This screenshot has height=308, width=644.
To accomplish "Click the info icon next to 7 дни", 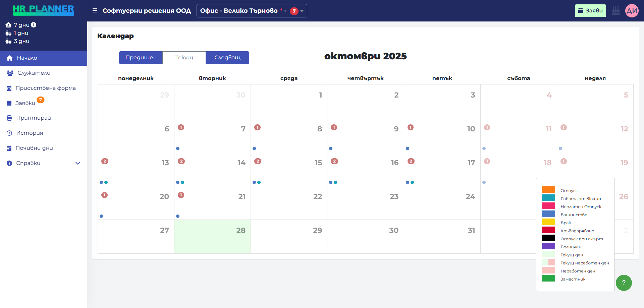I will [x=34, y=24].
